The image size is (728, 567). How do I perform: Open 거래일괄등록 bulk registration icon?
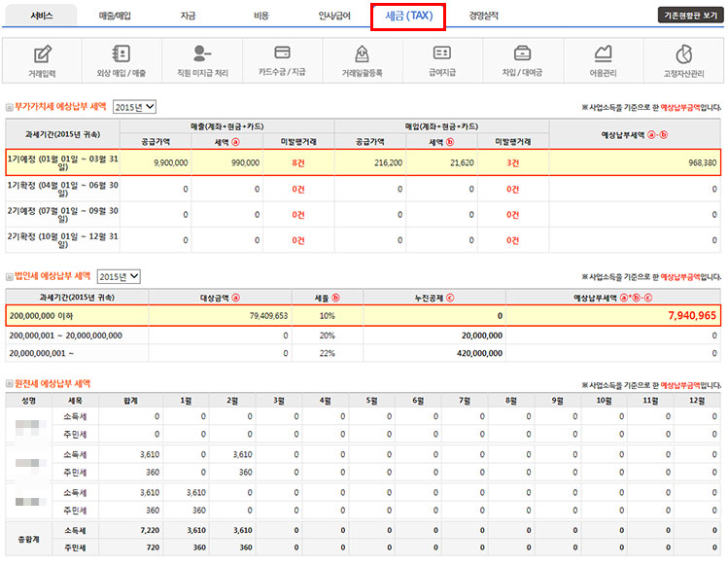tap(362, 54)
